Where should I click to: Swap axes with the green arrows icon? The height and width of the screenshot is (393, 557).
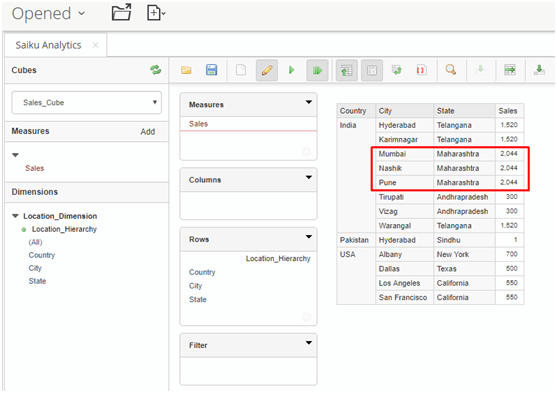(397, 70)
